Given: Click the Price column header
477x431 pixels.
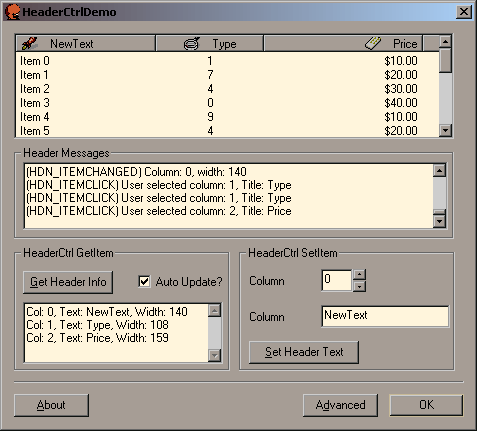Looking at the screenshot, I should 343,44.
